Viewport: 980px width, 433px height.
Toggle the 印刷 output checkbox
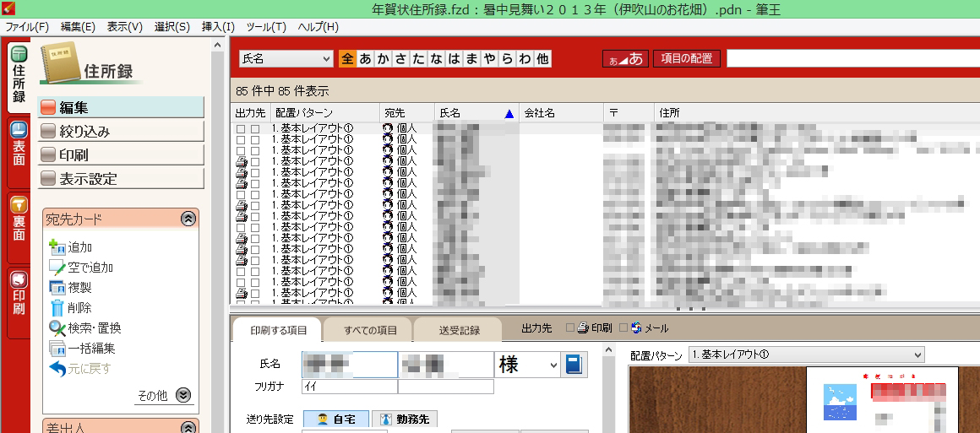coord(570,328)
